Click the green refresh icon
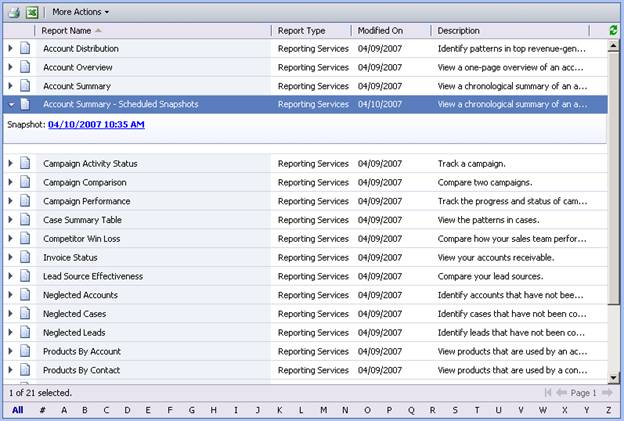The height and width of the screenshot is (421, 624). (x=613, y=31)
